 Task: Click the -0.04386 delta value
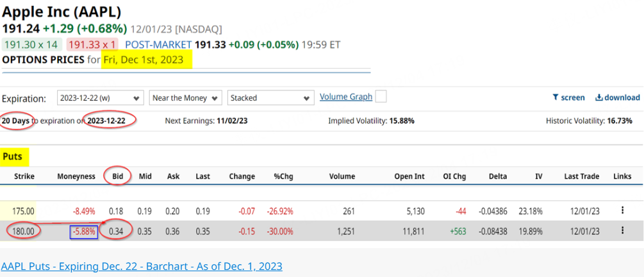pyautogui.click(x=493, y=211)
